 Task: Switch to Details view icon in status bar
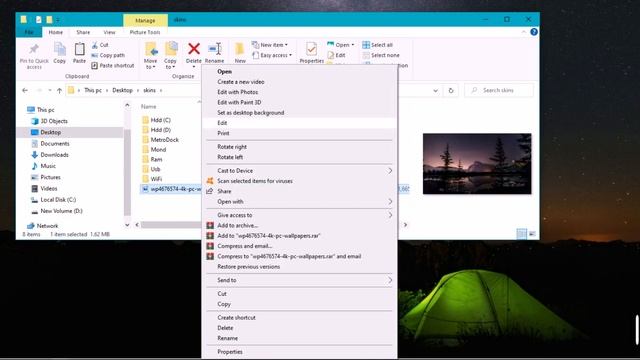pos(521,234)
